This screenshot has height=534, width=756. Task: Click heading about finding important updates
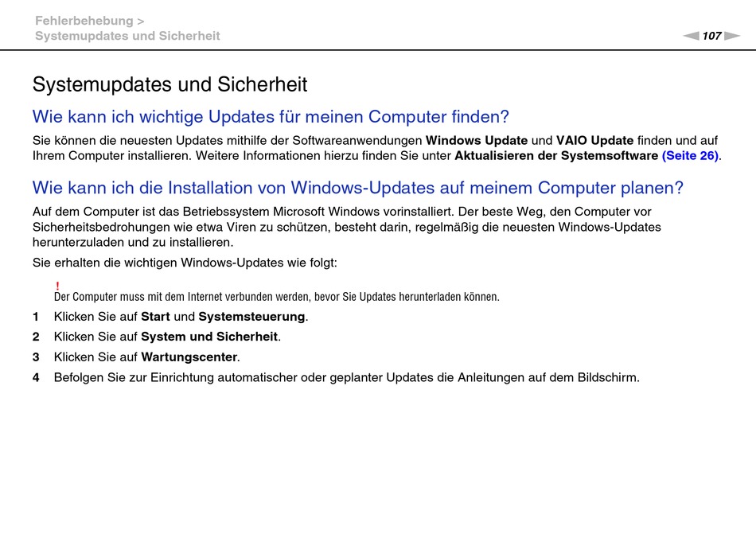[271, 117]
